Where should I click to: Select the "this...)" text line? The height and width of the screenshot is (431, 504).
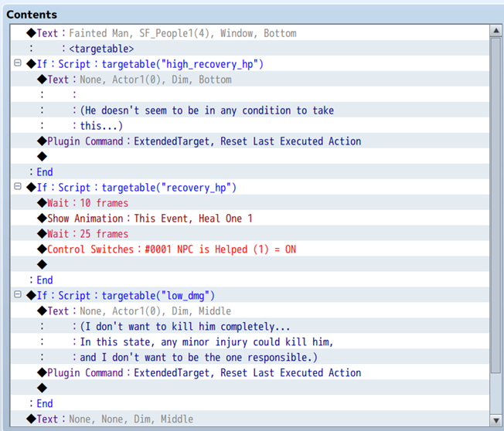click(250, 126)
